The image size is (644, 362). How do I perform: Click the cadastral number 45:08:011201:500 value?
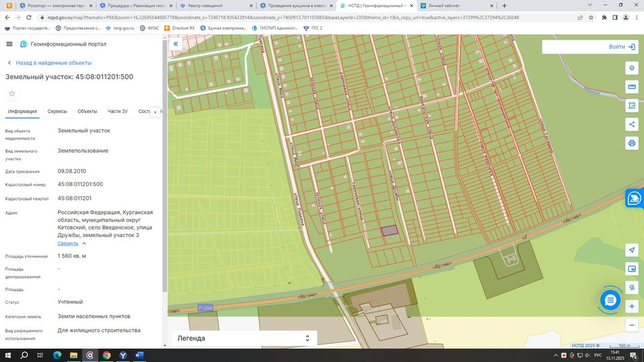pyautogui.click(x=80, y=184)
